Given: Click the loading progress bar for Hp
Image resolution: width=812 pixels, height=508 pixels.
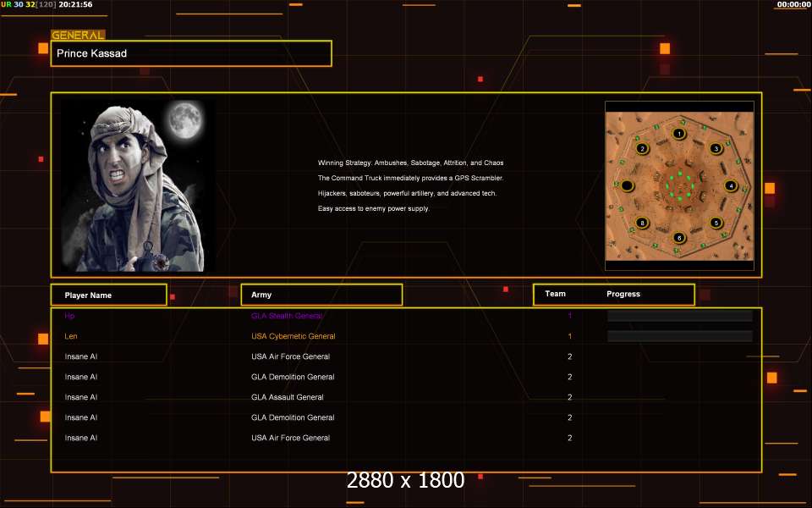Looking at the screenshot, I should (679, 316).
